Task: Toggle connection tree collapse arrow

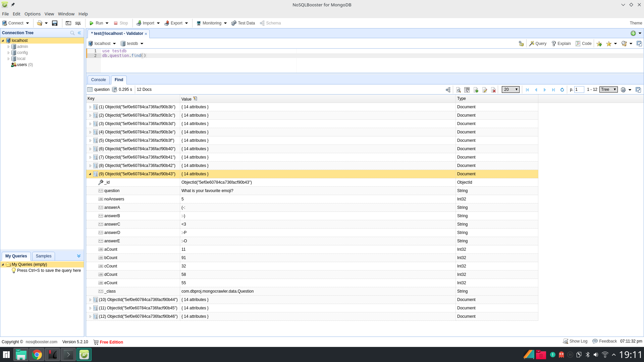Action: point(79,32)
